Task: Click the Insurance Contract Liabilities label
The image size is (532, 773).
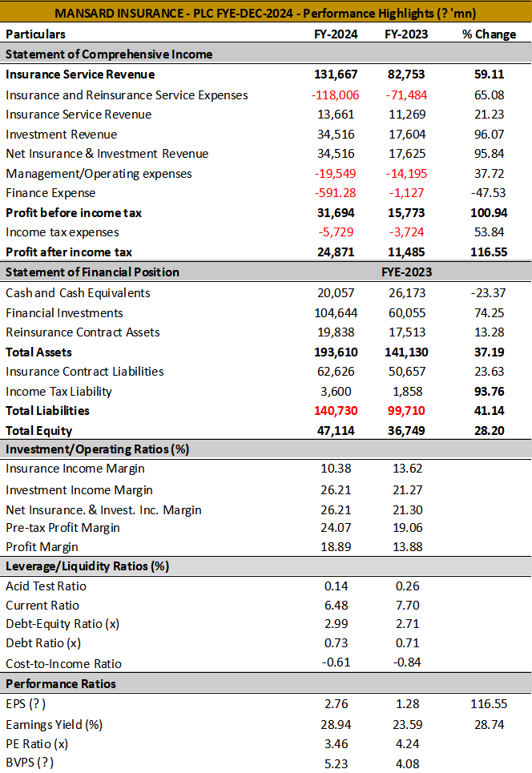Action: click(84, 372)
